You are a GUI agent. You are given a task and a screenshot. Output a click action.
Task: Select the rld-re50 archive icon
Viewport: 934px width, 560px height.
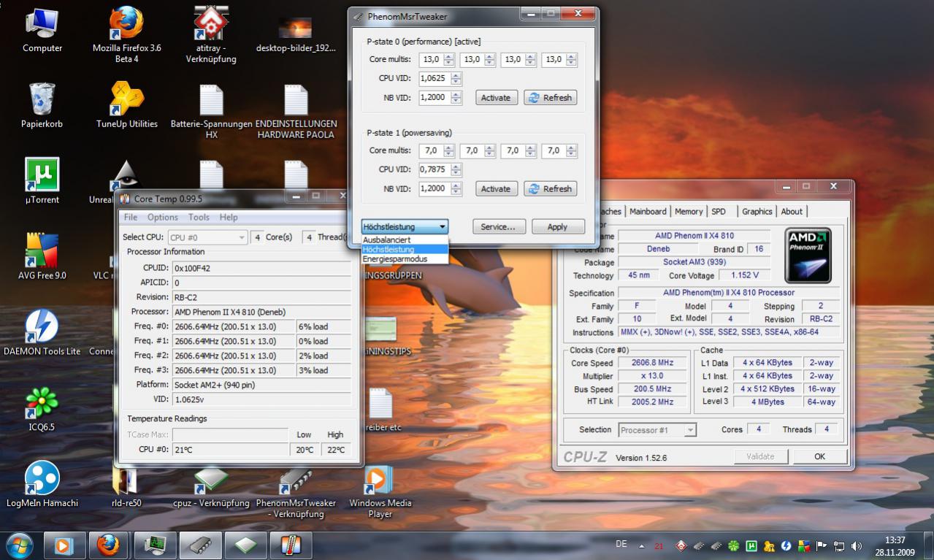[126, 487]
